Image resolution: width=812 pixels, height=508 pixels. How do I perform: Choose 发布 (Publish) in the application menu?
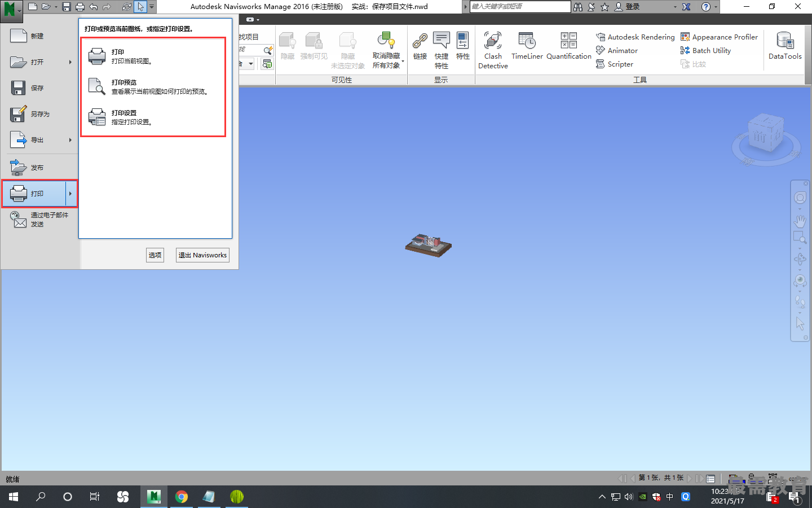pyautogui.click(x=39, y=168)
